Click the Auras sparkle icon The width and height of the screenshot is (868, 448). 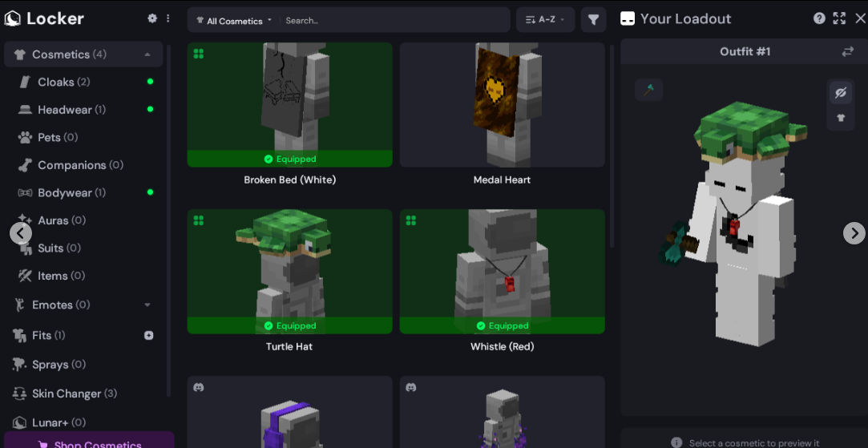[x=25, y=220]
